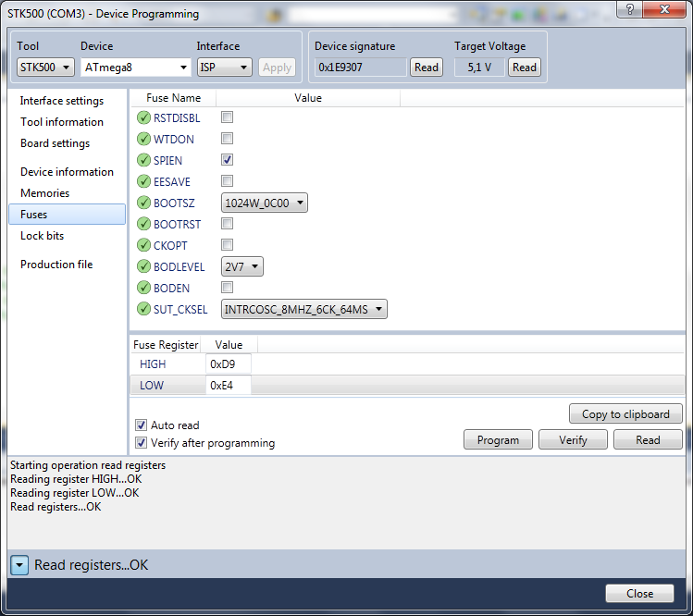Image resolution: width=693 pixels, height=616 pixels.
Task: Click the Verify fuses button
Action: click(x=574, y=440)
